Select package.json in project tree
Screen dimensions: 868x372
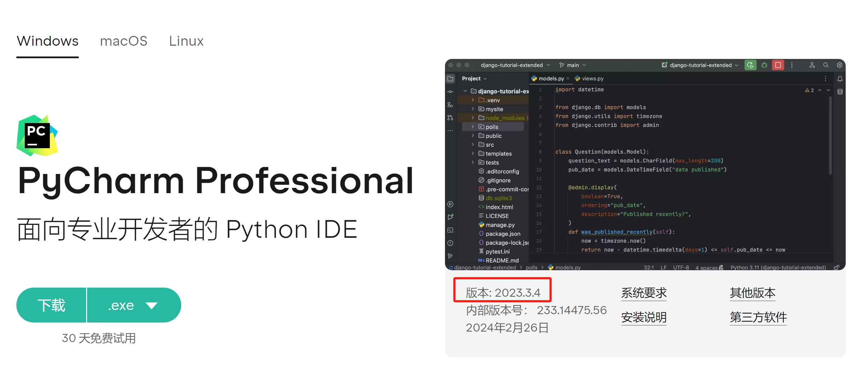pyautogui.click(x=499, y=234)
